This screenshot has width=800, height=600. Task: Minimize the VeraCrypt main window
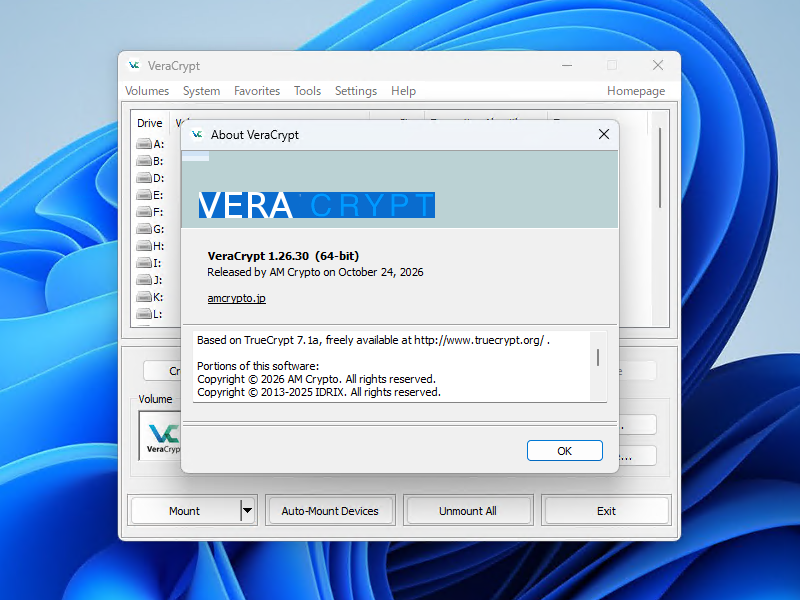coord(567,65)
